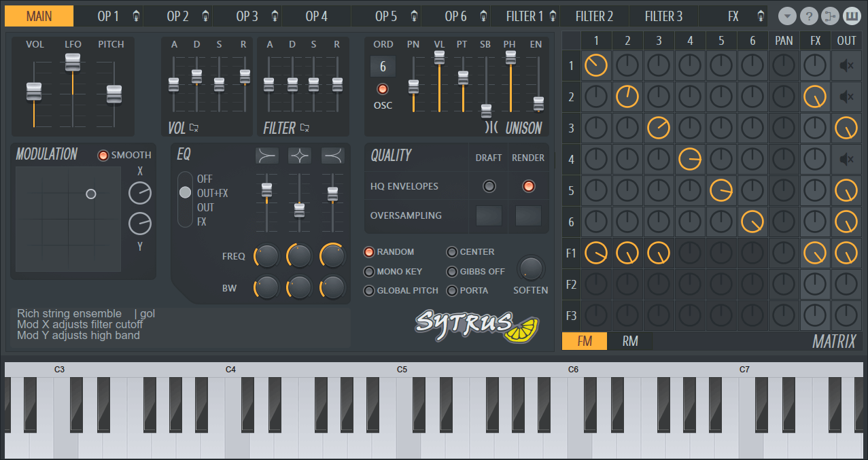Select the RANDOM phase option
This screenshot has height=460, width=868.
tap(368, 251)
